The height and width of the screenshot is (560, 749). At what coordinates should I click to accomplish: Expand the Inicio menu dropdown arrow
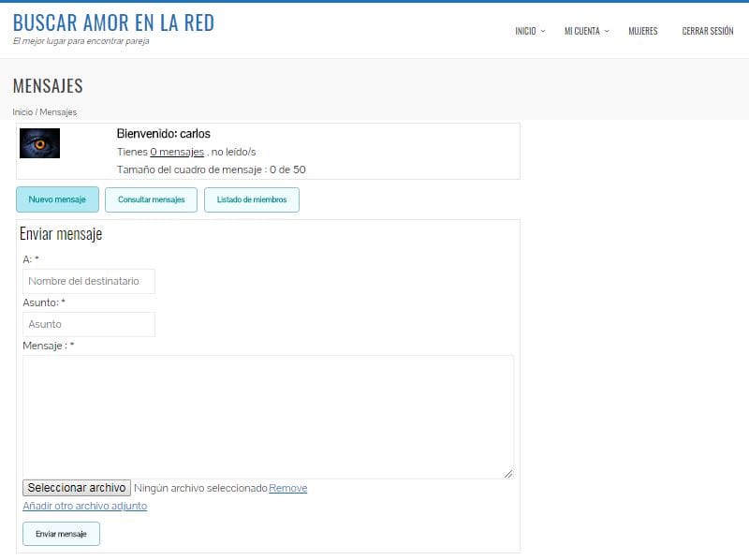click(543, 31)
